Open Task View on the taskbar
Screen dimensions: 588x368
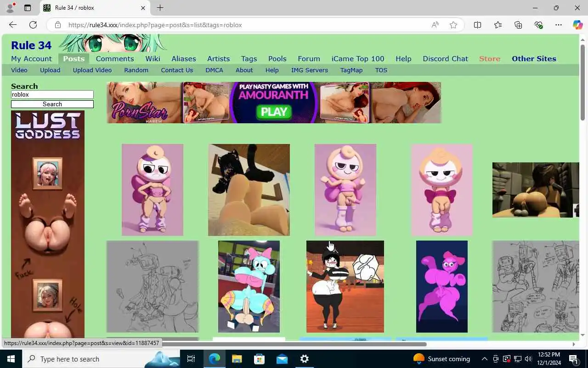click(x=191, y=359)
